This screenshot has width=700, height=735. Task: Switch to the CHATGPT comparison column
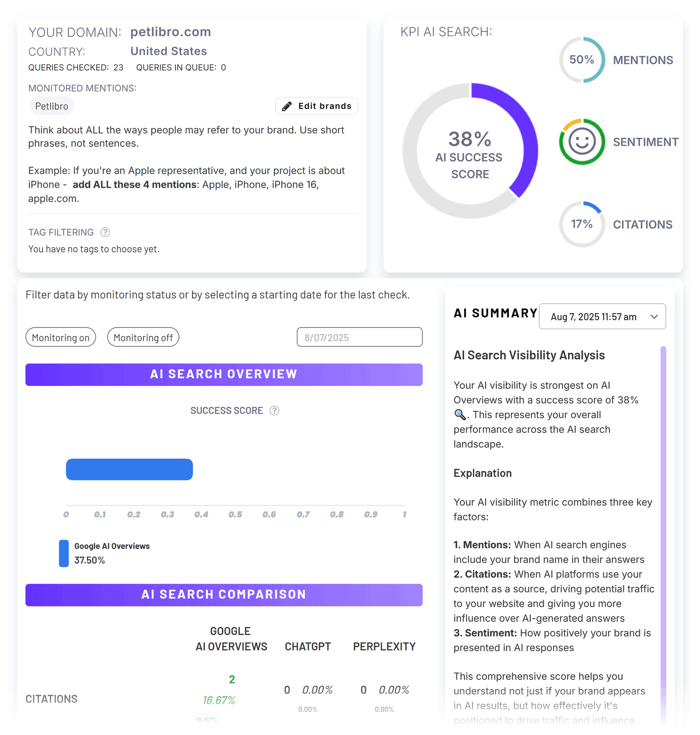tap(308, 646)
